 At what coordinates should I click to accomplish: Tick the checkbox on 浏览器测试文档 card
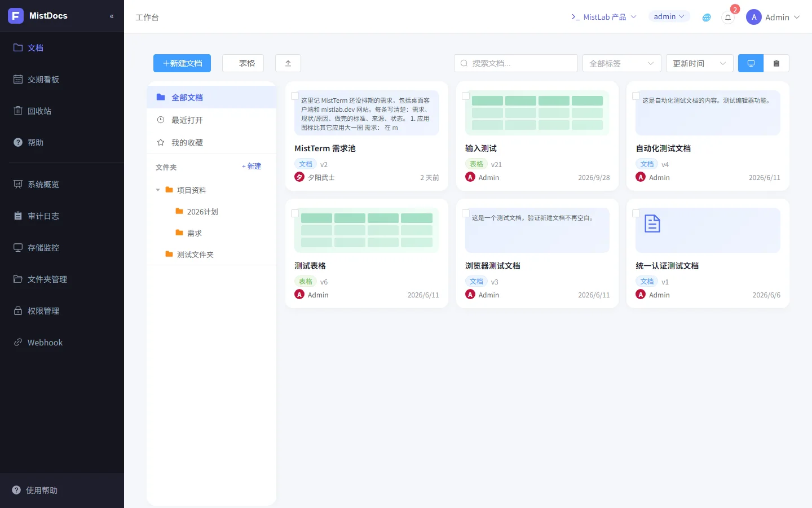tap(466, 213)
